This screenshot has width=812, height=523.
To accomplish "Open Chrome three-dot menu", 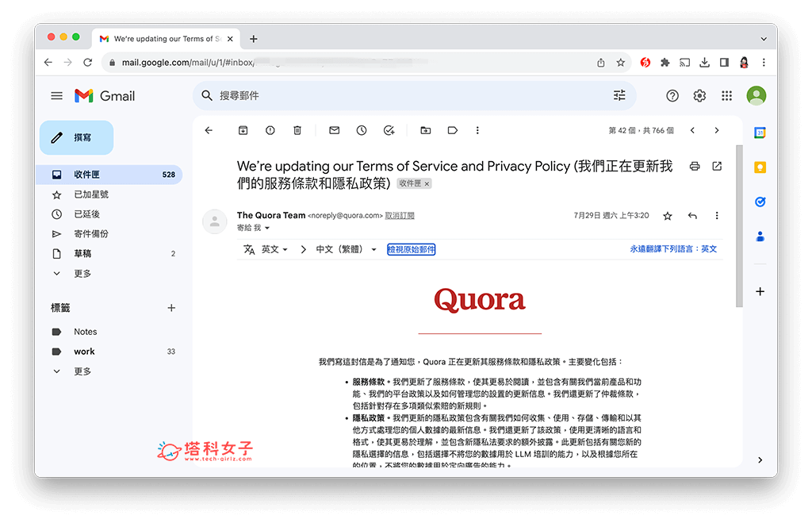I will click(764, 63).
